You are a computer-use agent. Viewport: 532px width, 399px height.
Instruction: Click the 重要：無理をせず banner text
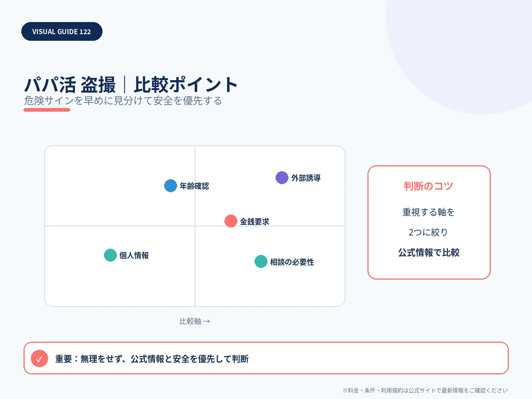(152, 359)
